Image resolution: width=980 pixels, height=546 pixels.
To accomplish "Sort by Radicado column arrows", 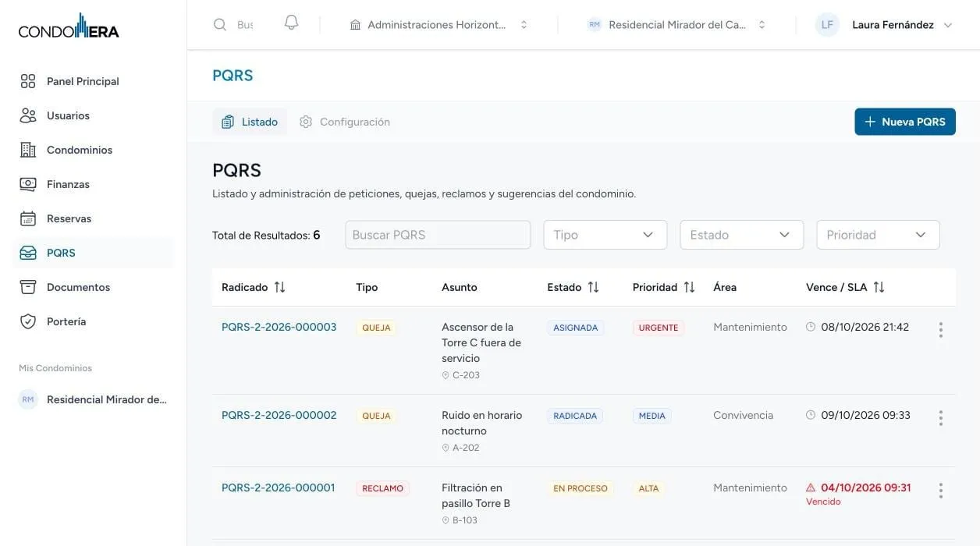I will [279, 287].
